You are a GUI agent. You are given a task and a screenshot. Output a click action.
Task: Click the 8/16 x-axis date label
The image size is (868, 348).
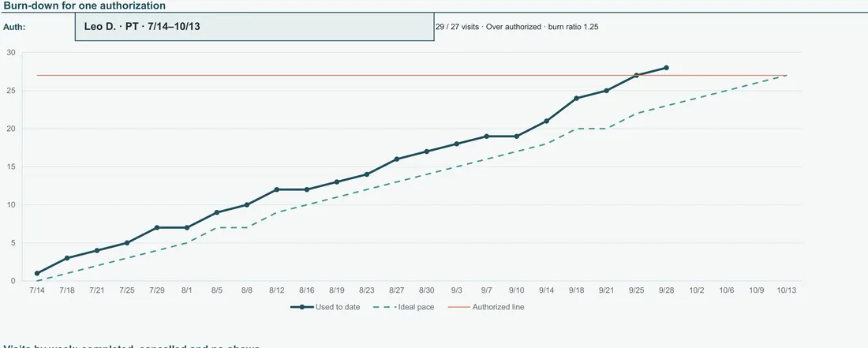[x=307, y=290]
